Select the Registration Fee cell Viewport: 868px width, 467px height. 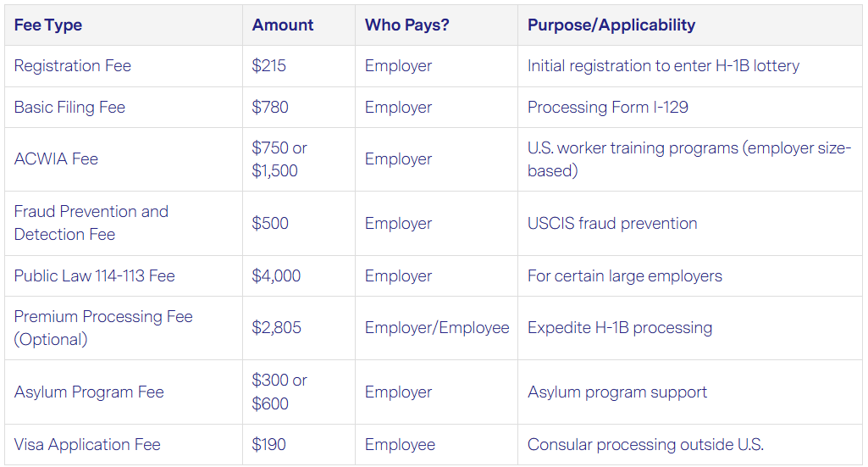(x=73, y=66)
